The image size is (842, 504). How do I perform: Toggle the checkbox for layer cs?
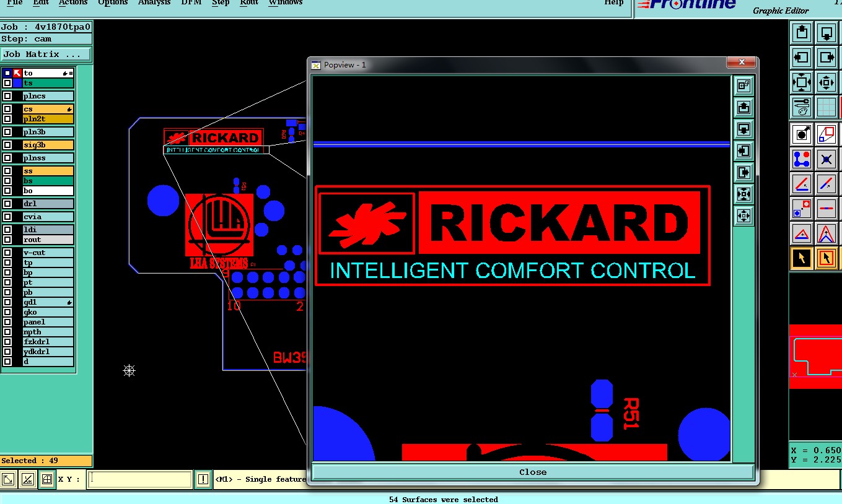click(x=7, y=109)
